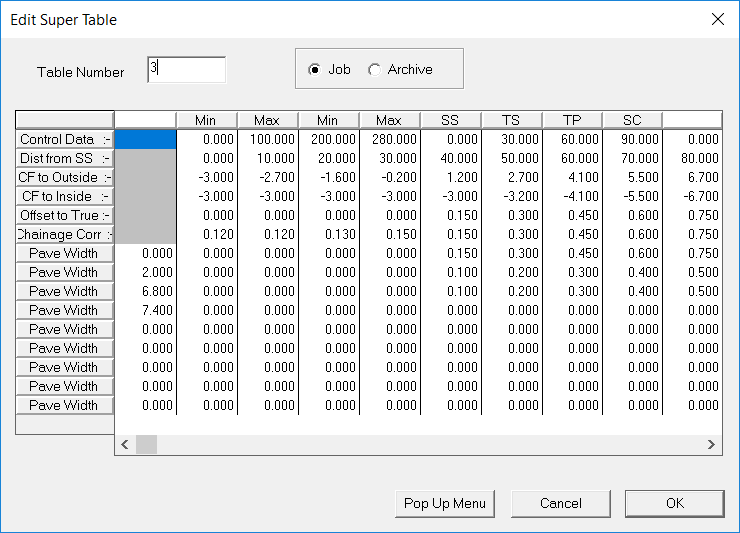Viewport: 740px width, 533px height.
Task: Open the Pop Up Menu
Action: click(445, 503)
